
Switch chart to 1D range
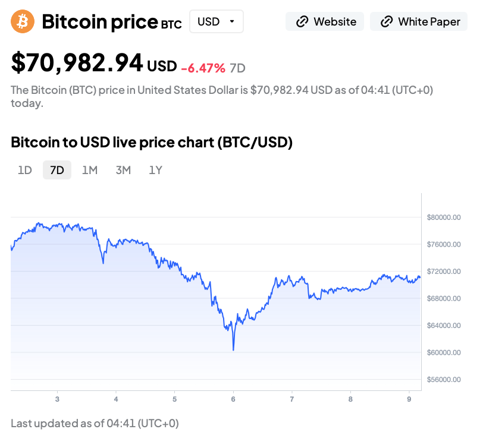25,170
